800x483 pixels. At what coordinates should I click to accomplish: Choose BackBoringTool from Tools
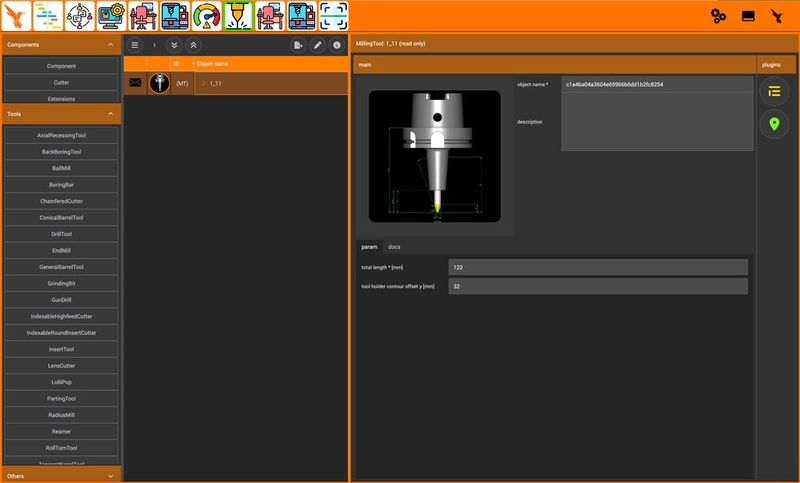pyautogui.click(x=61, y=151)
